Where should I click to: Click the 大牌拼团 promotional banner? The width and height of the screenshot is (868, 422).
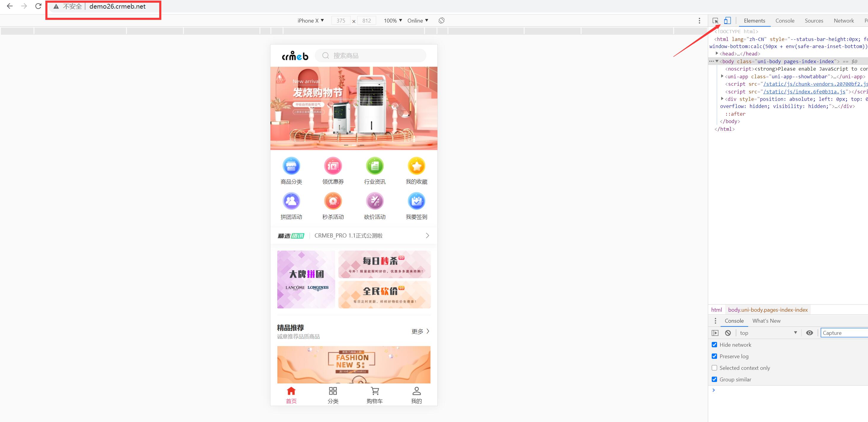point(307,279)
